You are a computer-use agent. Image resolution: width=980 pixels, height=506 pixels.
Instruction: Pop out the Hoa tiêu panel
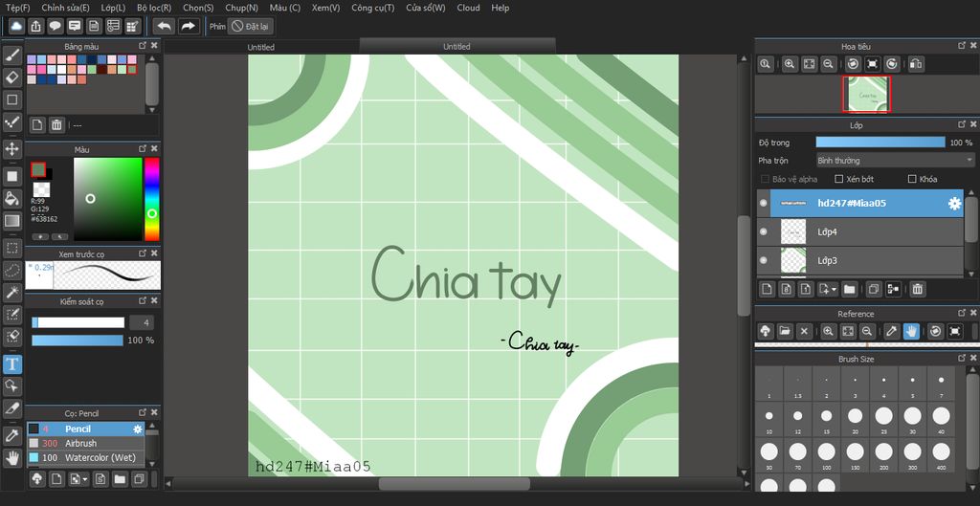coord(962,46)
